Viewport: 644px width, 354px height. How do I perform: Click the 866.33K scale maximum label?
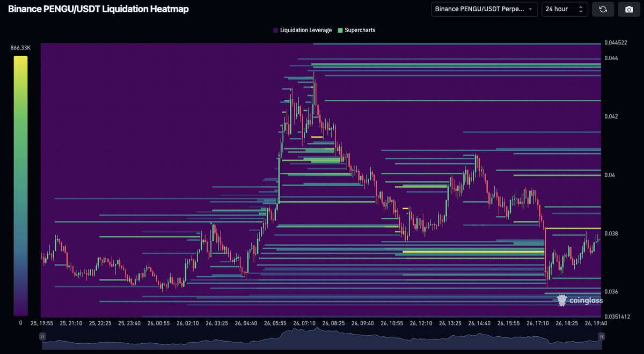[x=20, y=48]
